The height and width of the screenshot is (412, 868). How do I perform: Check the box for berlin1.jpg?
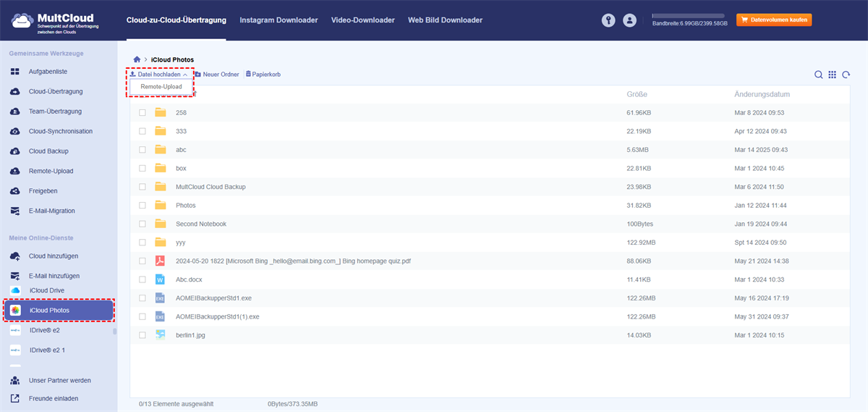[142, 335]
